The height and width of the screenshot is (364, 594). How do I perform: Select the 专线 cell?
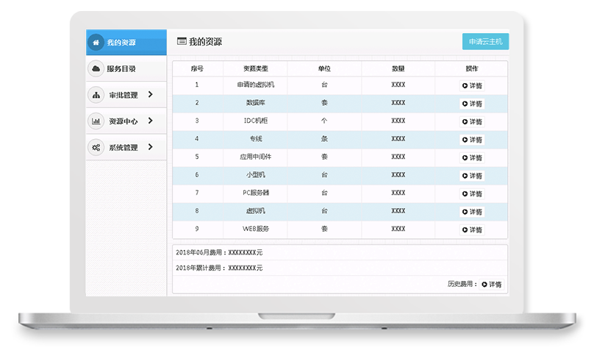pyautogui.click(x=256, y=139)
